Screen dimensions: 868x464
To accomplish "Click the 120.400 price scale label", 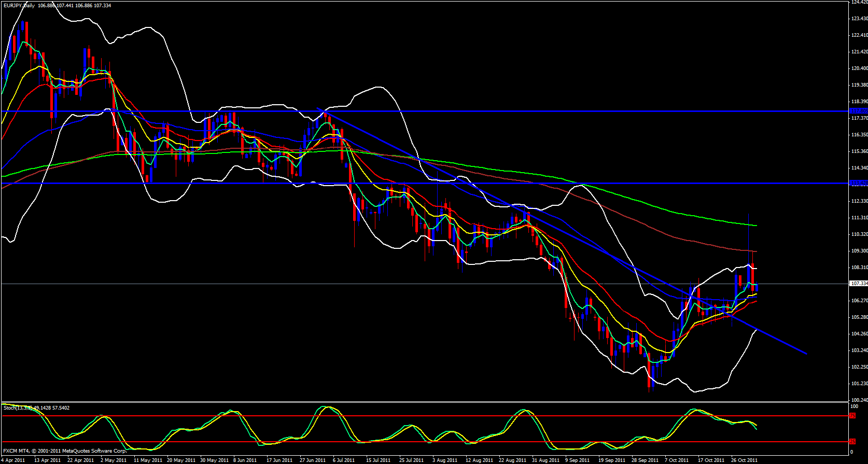I will pos(859,68).
